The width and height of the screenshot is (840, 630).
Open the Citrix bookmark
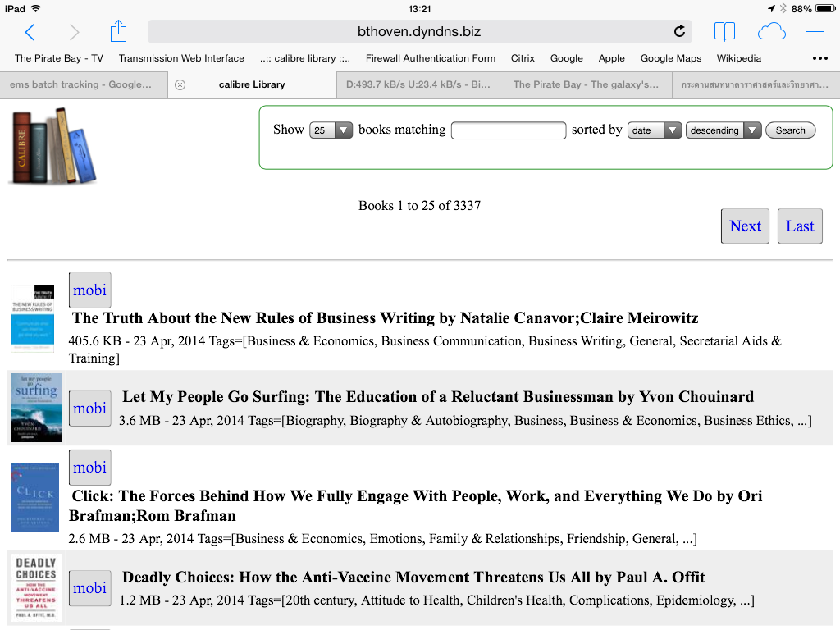tap(523, 58)
